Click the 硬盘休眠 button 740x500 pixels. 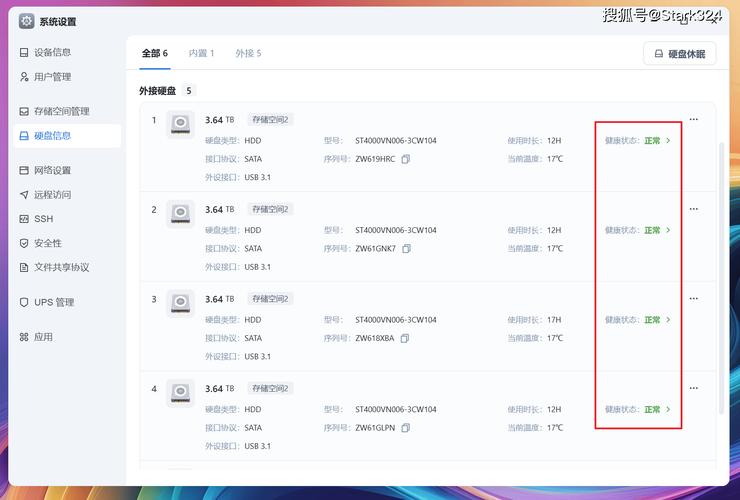pos(680,54)
